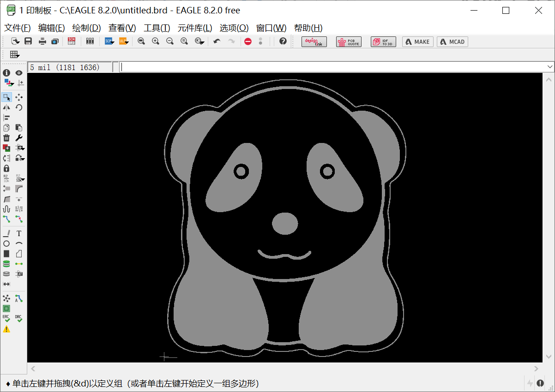Select the Copy tool
The image size is (555, 392).
point(6,128)
